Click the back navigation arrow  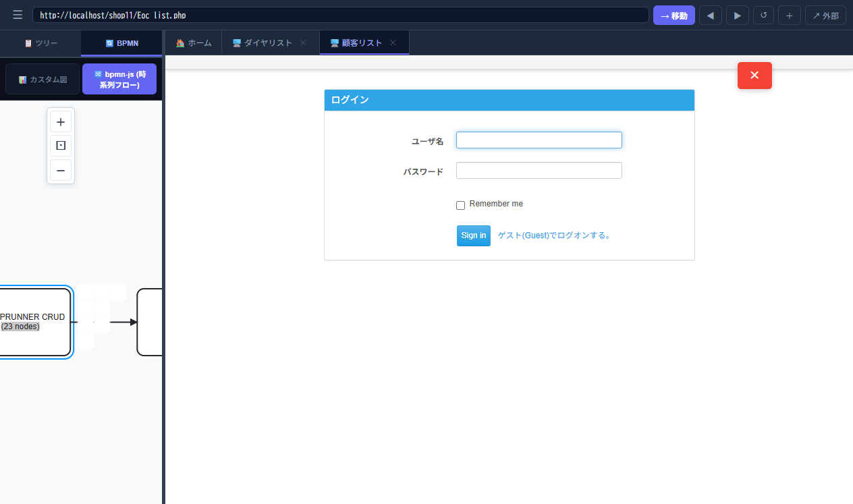point(710,16)
